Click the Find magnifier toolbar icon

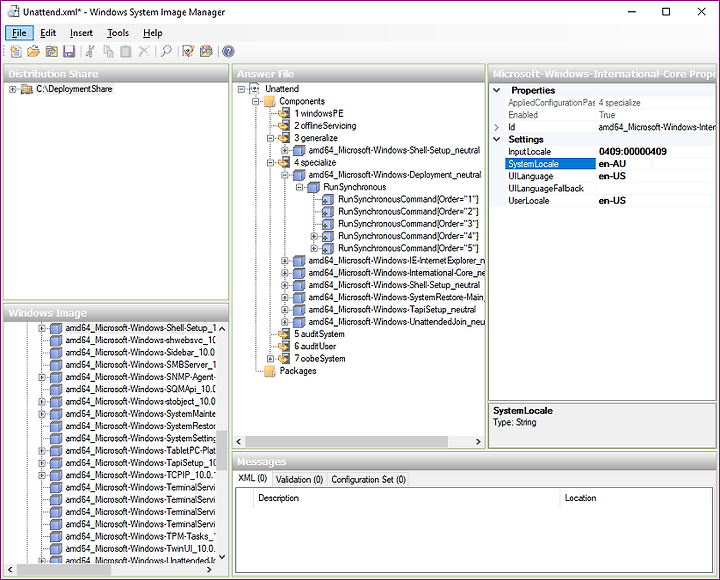pos(166,51)
